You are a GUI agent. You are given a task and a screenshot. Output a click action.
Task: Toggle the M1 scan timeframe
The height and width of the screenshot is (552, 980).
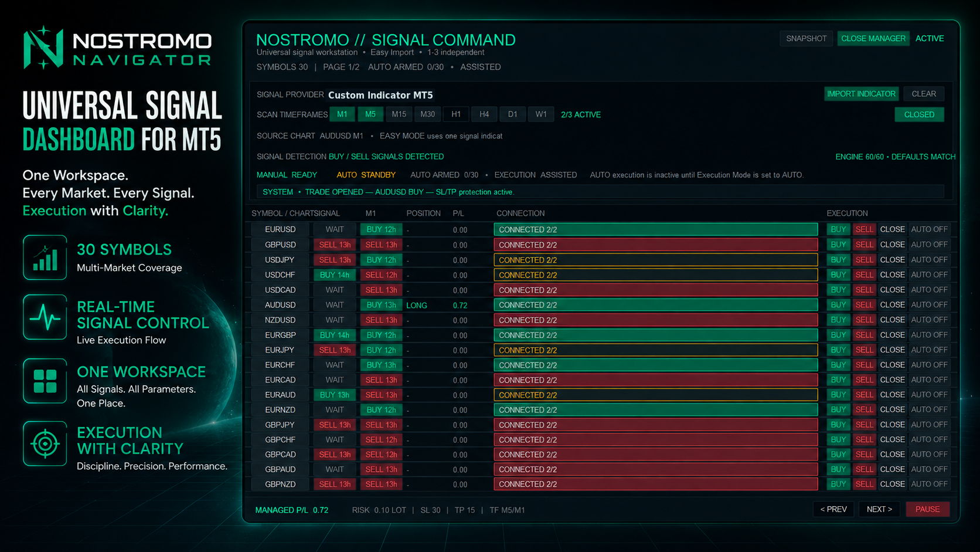pyautogui.click(x=342, y=114)
